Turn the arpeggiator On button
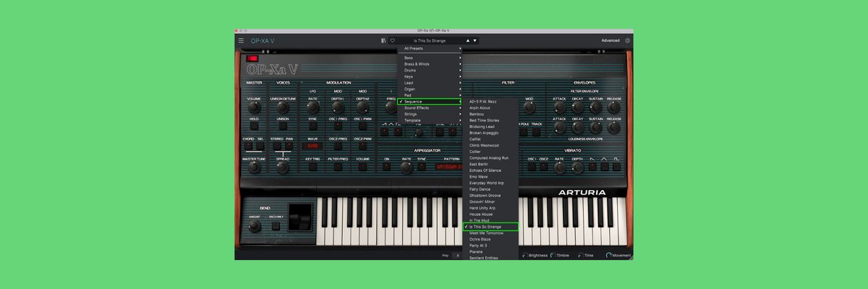 pos(386,166)
